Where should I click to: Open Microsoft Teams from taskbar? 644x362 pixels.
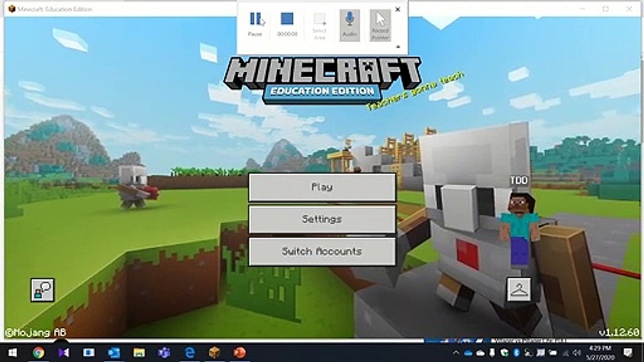[x=164, y=352]
